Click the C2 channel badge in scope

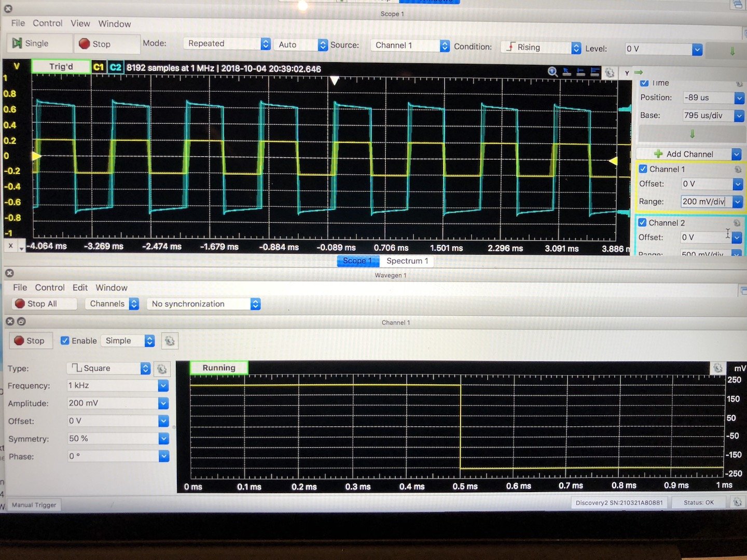(115, 67)
